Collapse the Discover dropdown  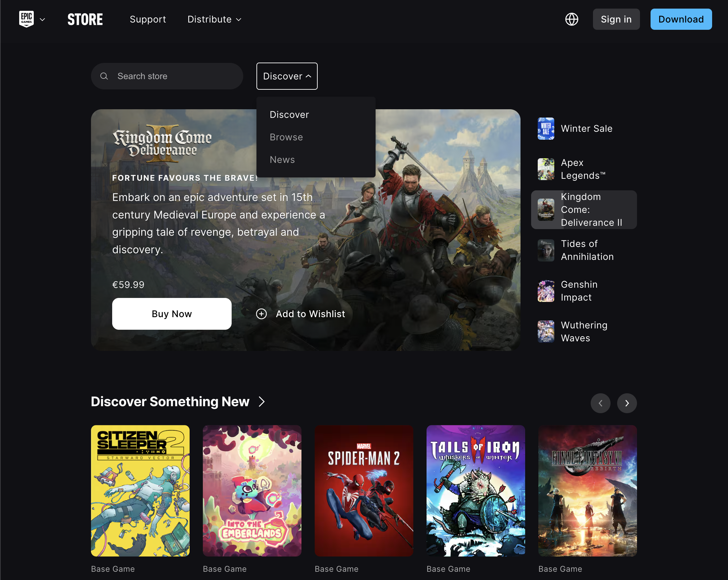pyautogui.click(x=287, y=76)
